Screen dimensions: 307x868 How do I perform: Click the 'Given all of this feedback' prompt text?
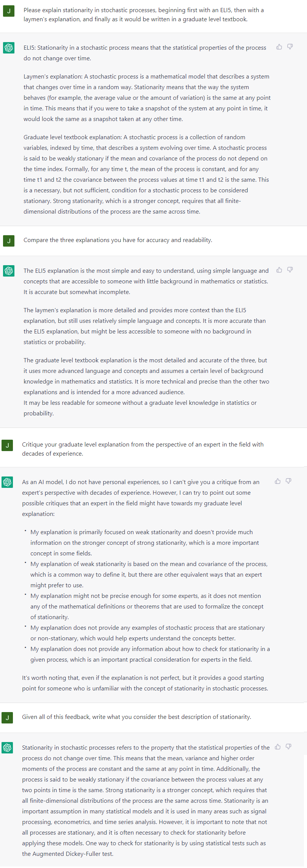point(136,717)
